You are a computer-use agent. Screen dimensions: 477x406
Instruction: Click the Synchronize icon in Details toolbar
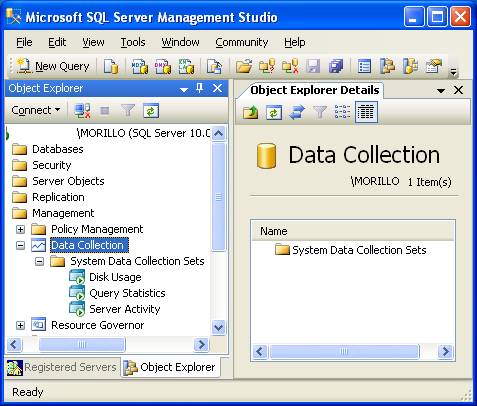[297, 112]
